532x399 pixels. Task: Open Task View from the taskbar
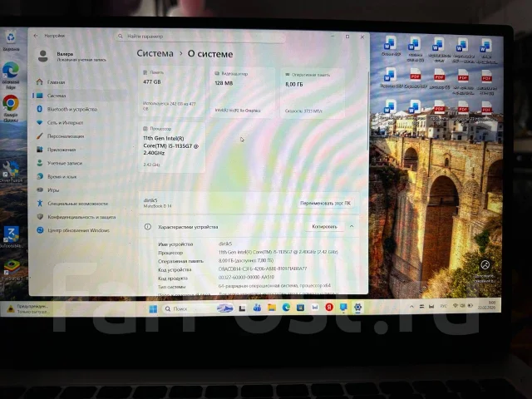click(242, 308)
